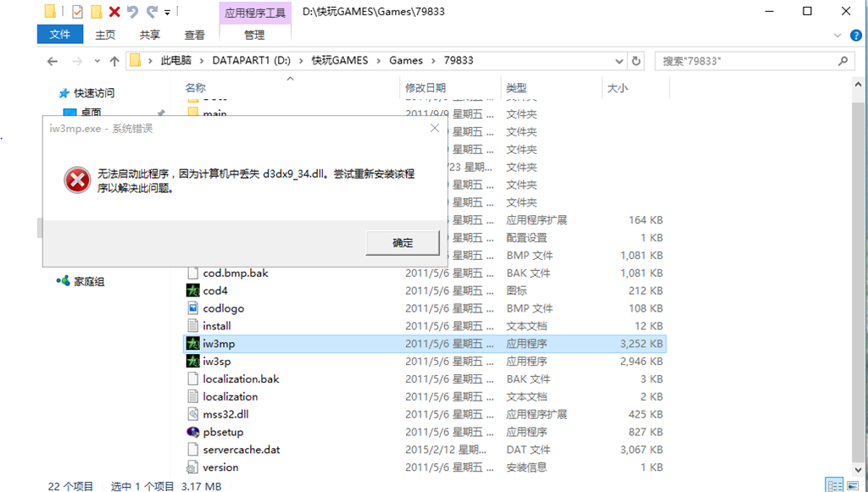The image size is (868, 492).
Task: Click the 快玩GAMES breadcrumb in the address bar
Action: pos(340,61)
